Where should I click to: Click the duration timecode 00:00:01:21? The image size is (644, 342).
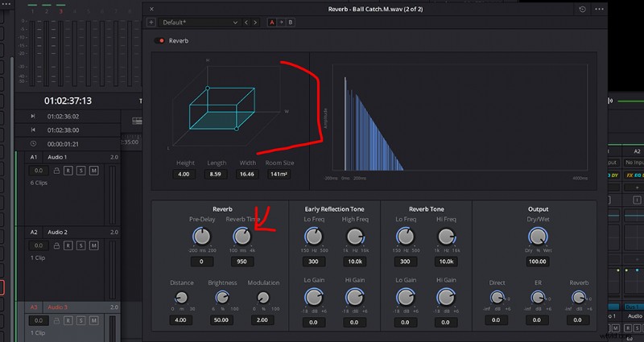[x=64, y=144]
